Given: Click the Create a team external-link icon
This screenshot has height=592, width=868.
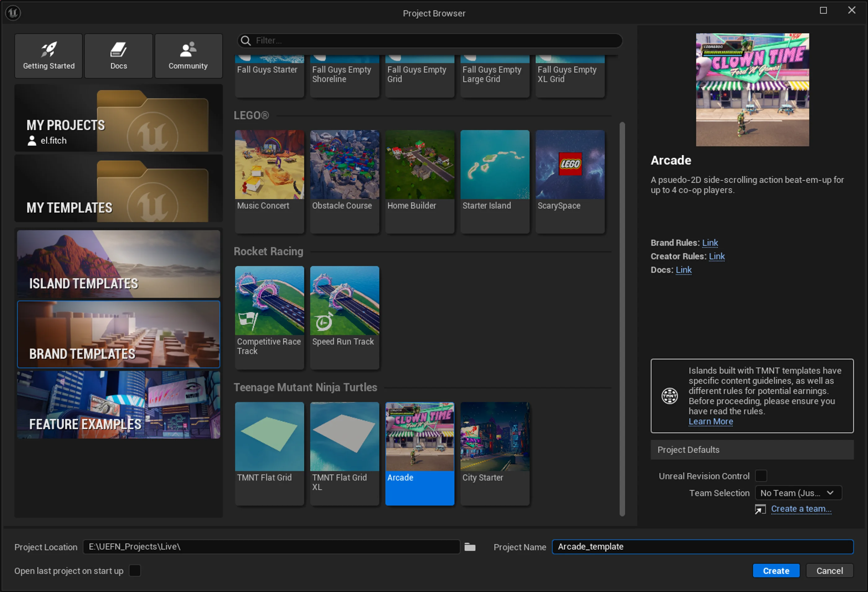Looking at the screenshot, I should 760,509.
